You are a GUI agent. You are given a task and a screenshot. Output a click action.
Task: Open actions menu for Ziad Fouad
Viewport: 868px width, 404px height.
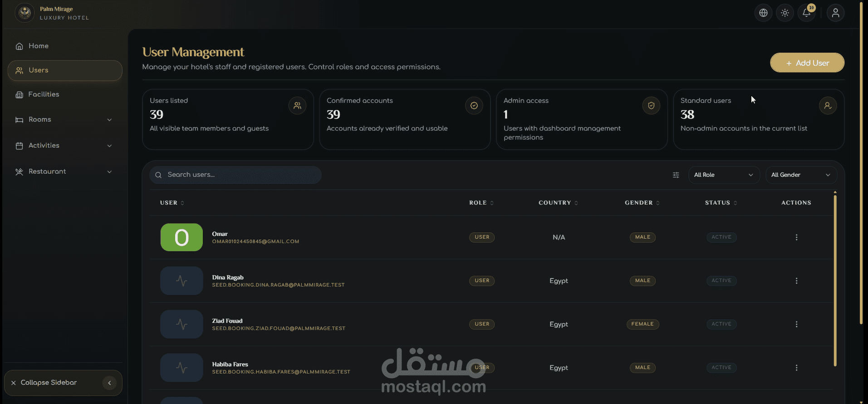click(796, 324)
